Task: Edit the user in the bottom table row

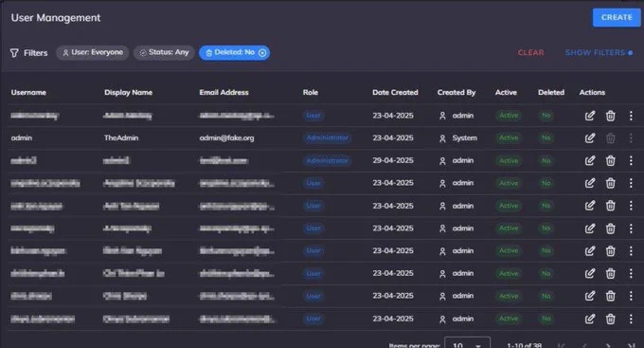Action: (x=590, y=319)
